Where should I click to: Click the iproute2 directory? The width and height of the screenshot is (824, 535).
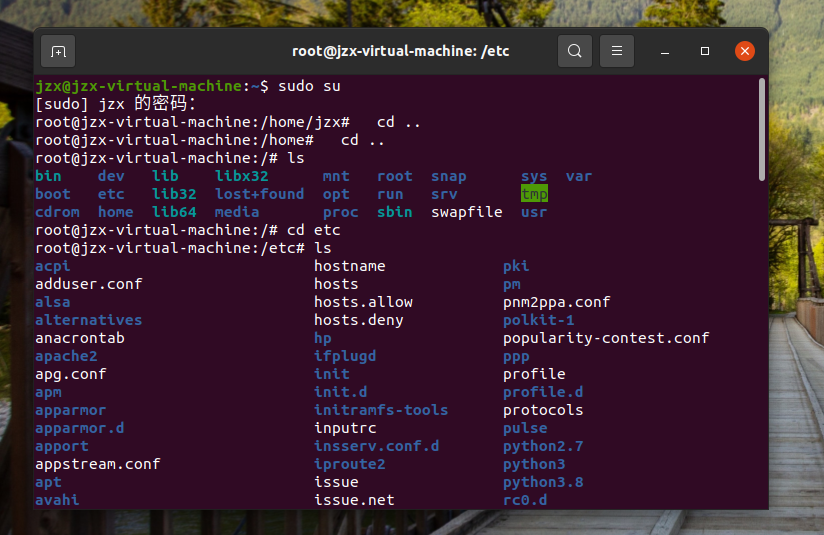pos(349,464)
